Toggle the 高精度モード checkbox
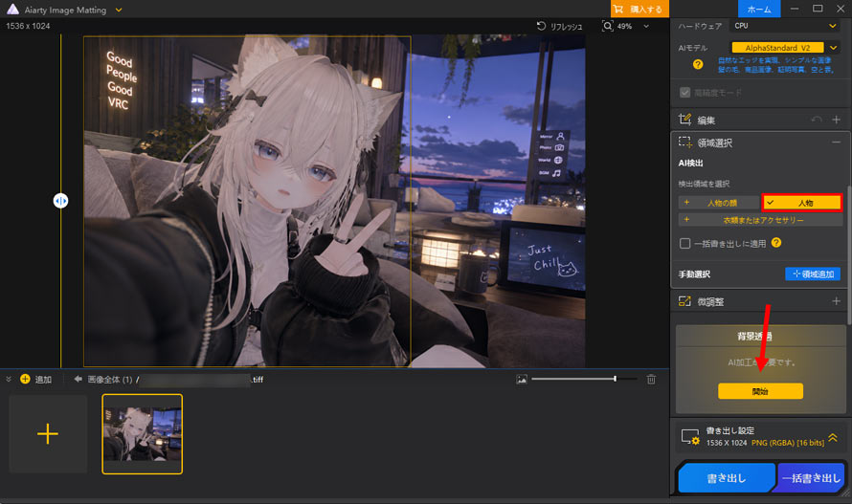This screenshot has width=852, height=504. coord(684,93)
